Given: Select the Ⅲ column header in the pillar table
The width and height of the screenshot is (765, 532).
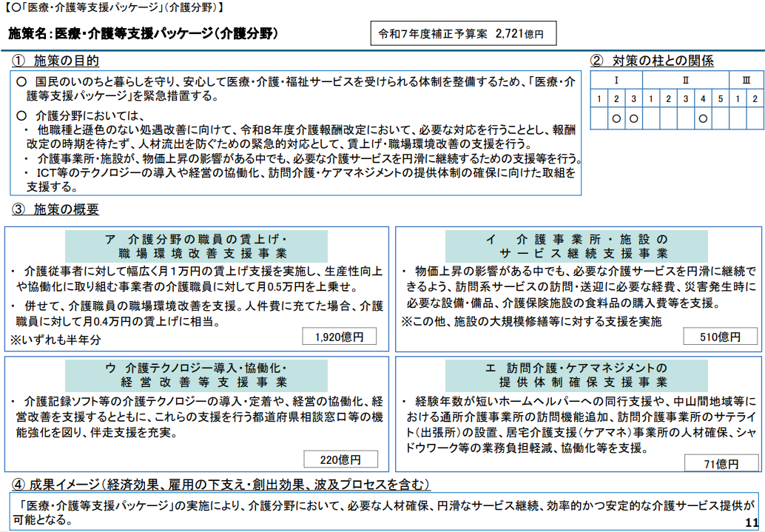Looking at the screenshot, I should pyautogui.click(x=746, y=80).
